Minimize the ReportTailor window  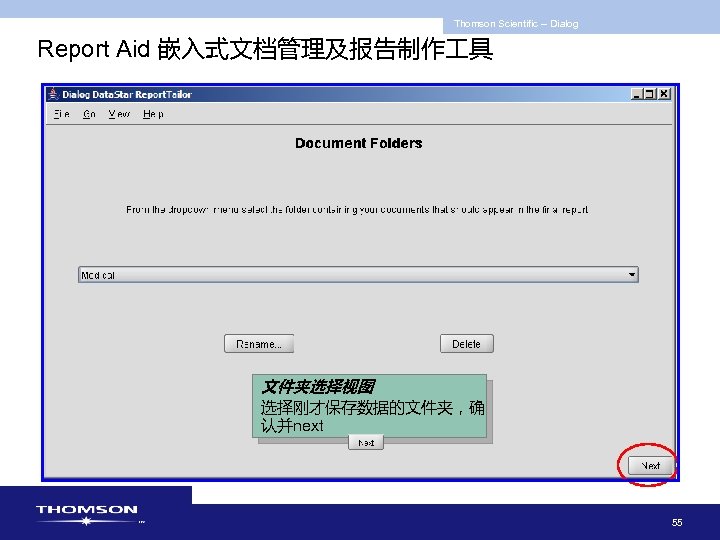[636, 94]
